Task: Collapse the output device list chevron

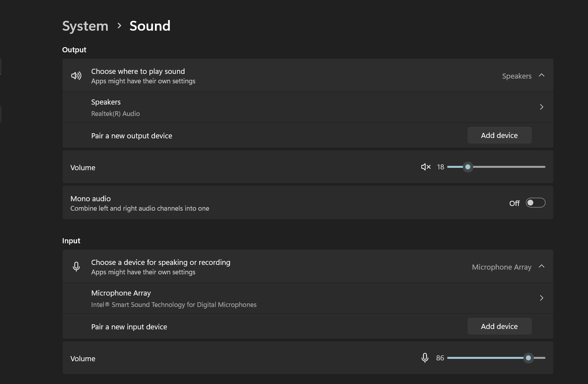Action: 542,75
